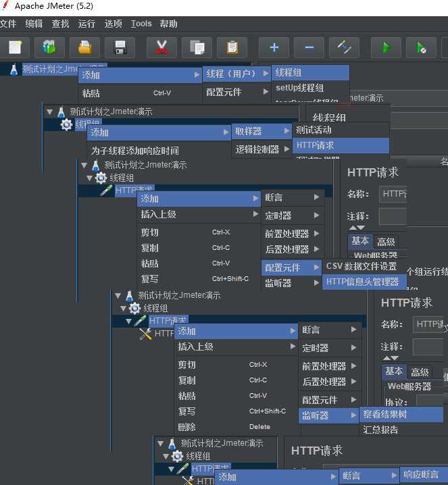The height and width of the screenshot is (485, 448).
Task: Open the 运行 menu
Action: [x=86, y=24]
